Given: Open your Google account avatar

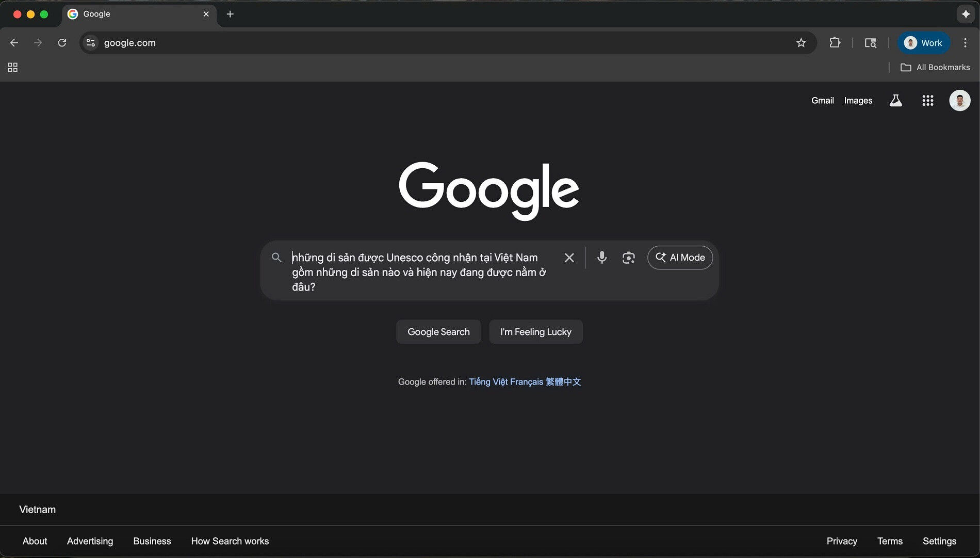Looking at the screenshot, I should (959, 100).
